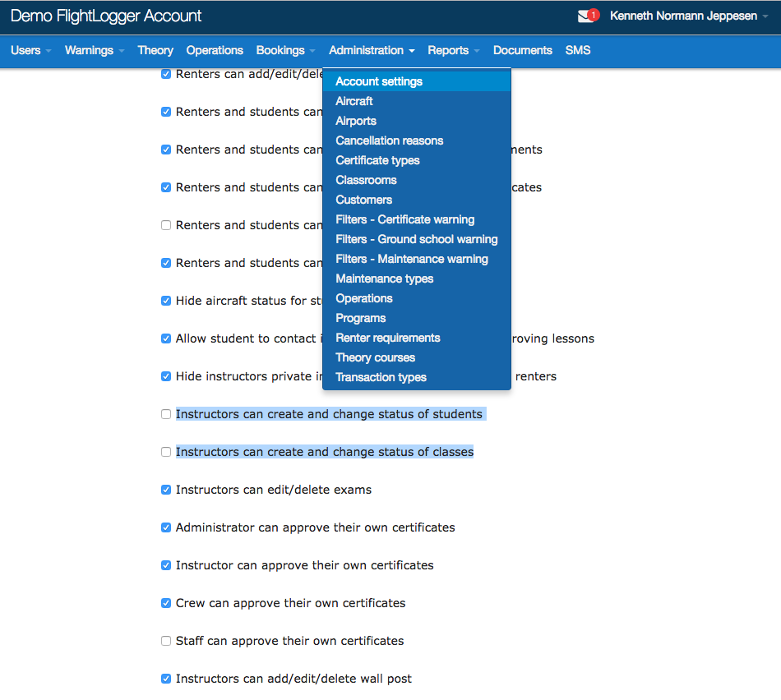
Task: Open Filters - Certificate warning
Action: coord(417,219)
